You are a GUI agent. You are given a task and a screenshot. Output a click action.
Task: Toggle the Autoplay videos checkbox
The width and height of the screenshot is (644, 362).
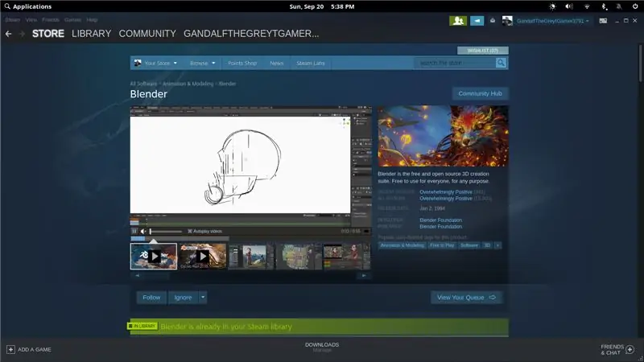190,231
